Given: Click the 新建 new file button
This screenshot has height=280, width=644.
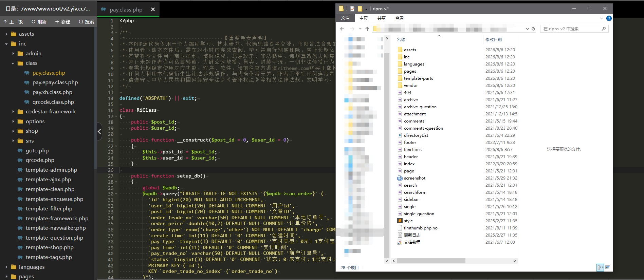Looking at the screenshot, I should 62,22.
